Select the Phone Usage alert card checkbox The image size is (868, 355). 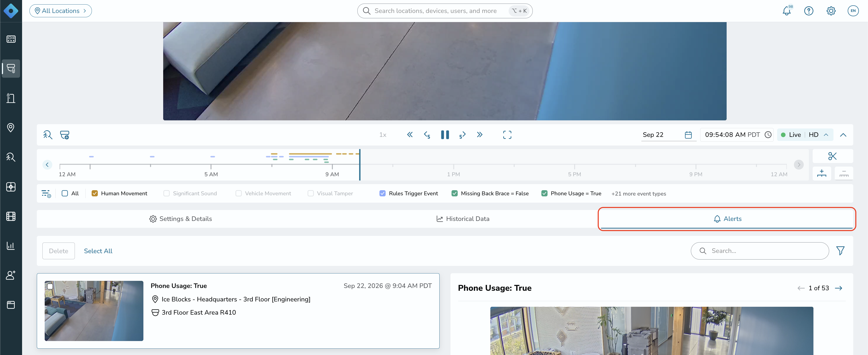tap(50, 286)
